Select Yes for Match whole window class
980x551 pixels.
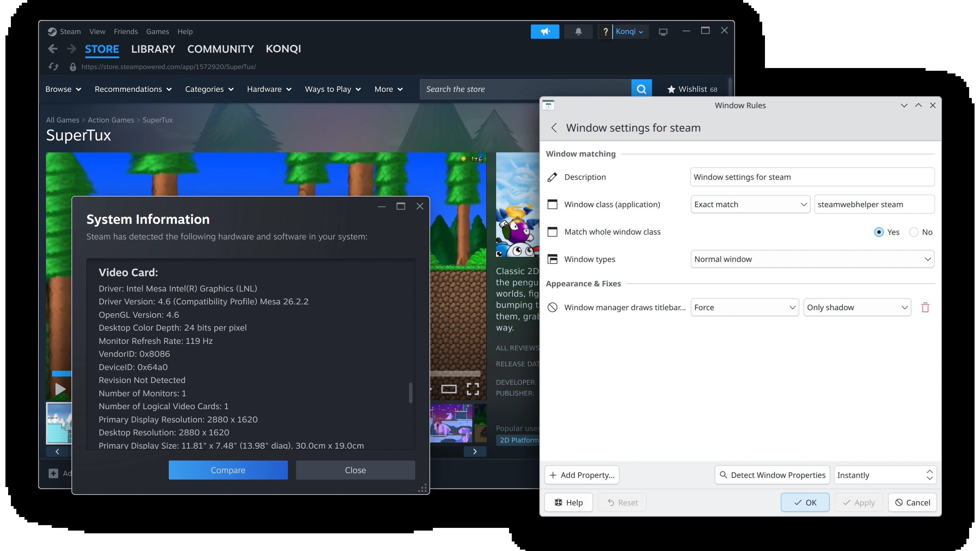[x=886, y=232]
